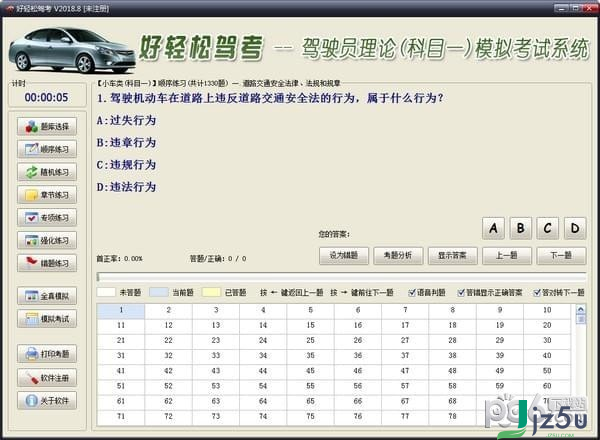
Task: Open 打印考题 print questions
Action: point(47,354)
